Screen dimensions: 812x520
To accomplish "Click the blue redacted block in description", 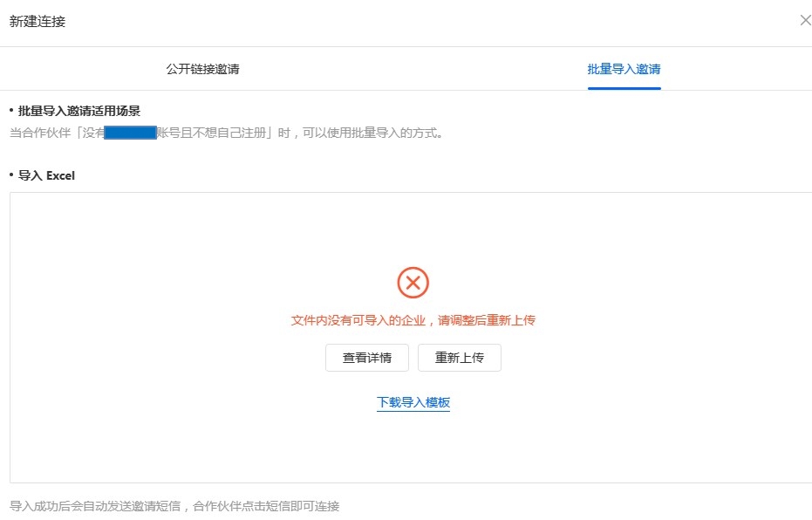I will pos(130,133).
